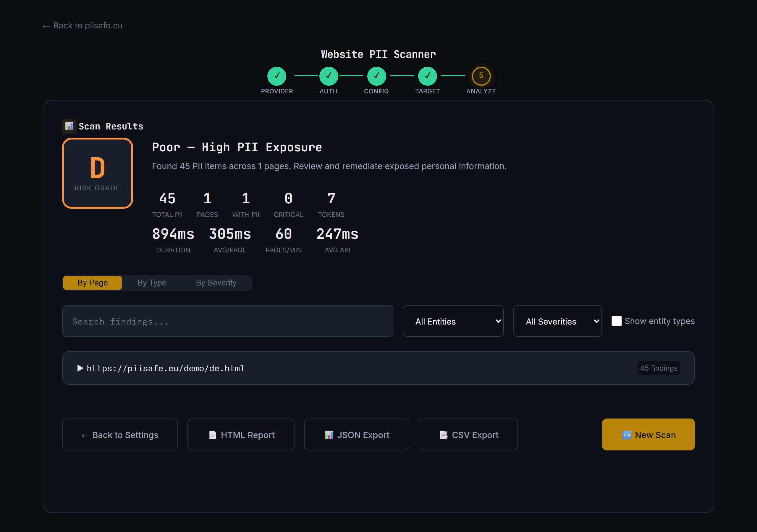This screenshot has height=532, width=757.
Task: Click the Provider step checkmark icon
Action: tap(276, 76)
